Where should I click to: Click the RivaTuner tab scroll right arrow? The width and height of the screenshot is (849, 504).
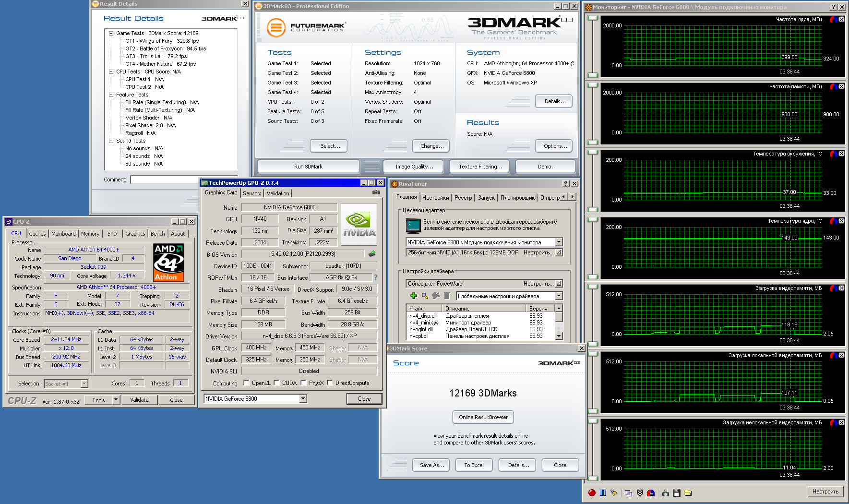572,197
